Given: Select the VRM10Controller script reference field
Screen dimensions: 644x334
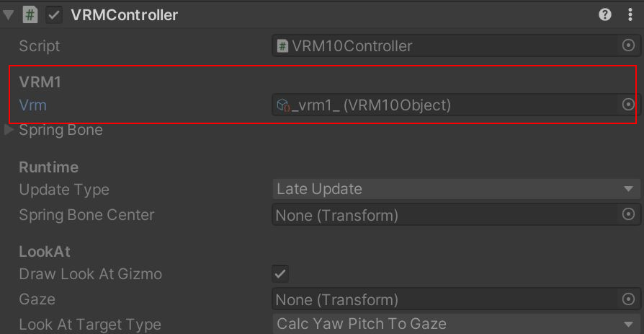Looking at the screenshot, I should pos(444,45).
